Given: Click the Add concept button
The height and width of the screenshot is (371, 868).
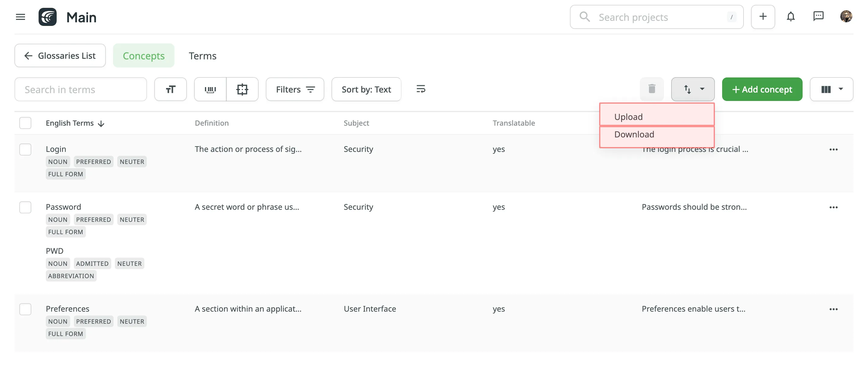Looking at the screenshot, I should 762,89.
